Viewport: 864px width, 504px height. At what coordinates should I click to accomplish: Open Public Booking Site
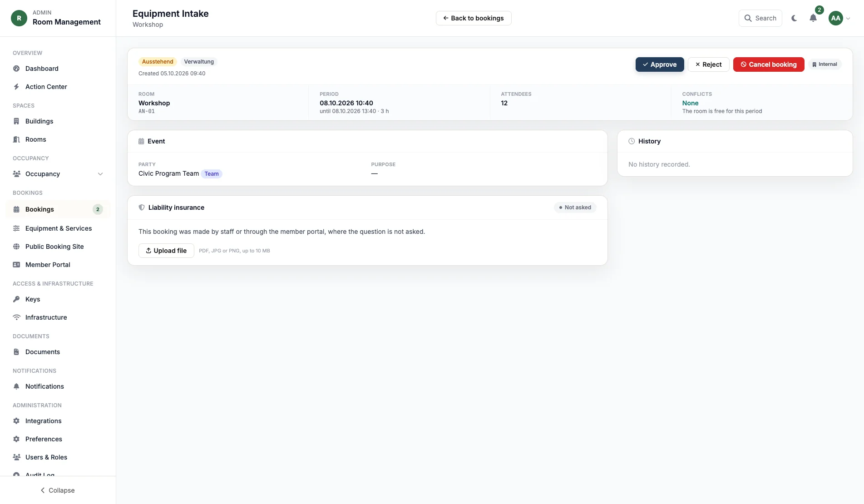(58, 247)
